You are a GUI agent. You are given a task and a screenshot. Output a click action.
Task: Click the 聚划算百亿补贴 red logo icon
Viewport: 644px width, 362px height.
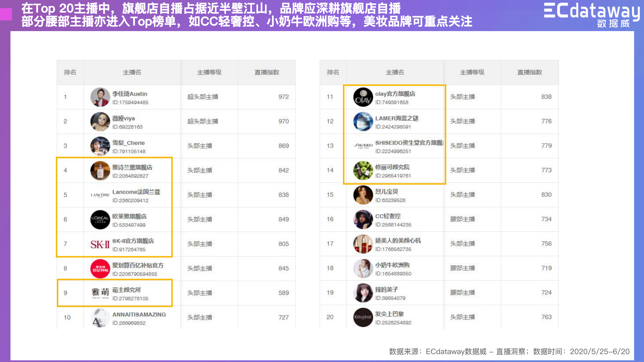[100, 269]
